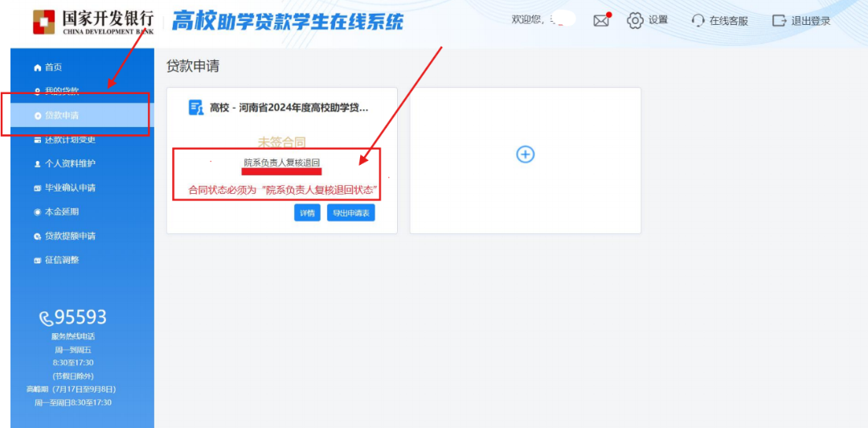Viewport: 868px width, 428px height.
Task: Click the loan document icon on card
Action: coord(196,108)
